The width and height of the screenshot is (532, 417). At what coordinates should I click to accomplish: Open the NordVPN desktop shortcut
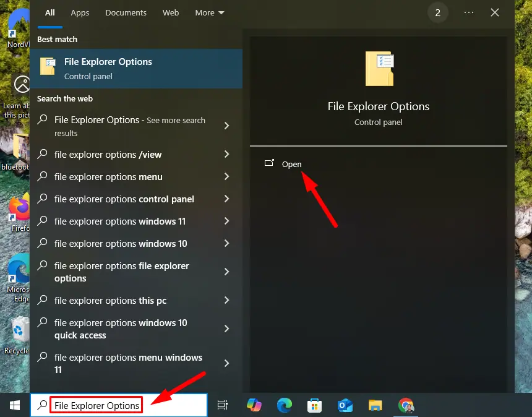(19, 29)
